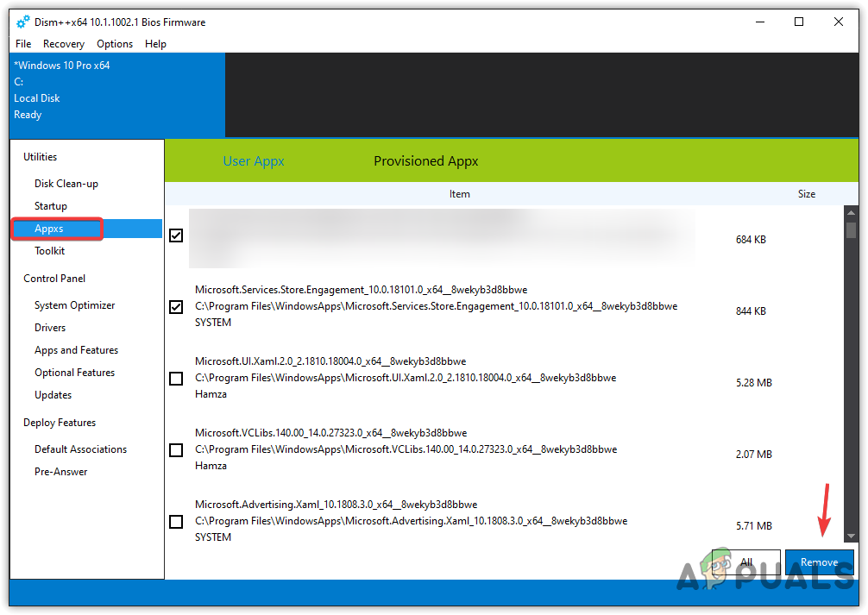Switch to the Provisioned Appx tab
The image size is (868, 615).
tap(425, 160)
